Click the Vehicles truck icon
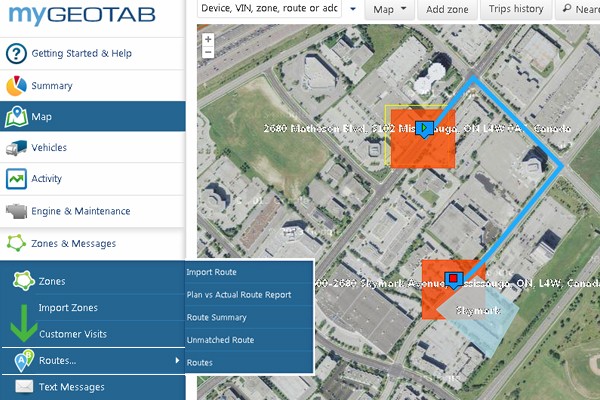The image size is (600, 400). tap(15, 148)
